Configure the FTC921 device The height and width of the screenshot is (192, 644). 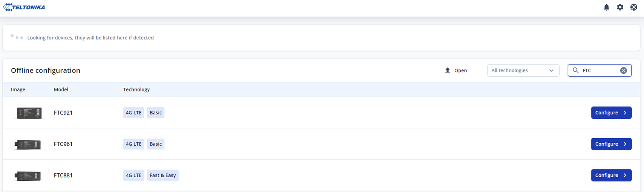[x=611, y=113]
